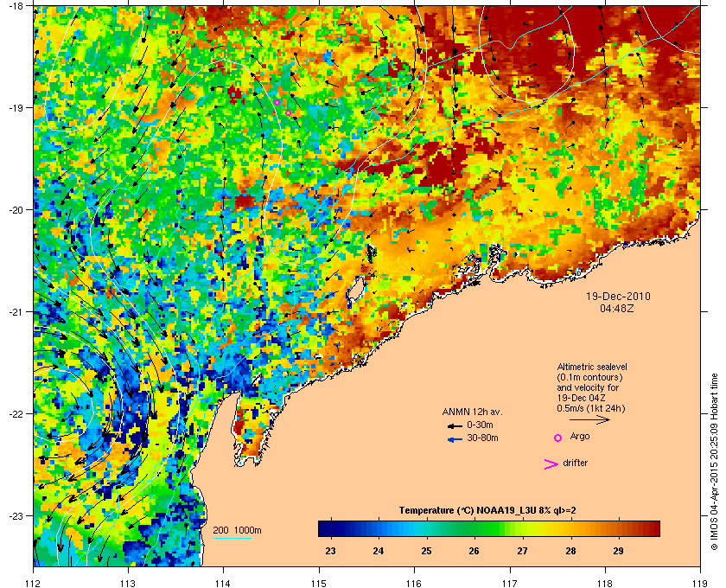
Task: Click the latitude axis label -22
Action: tap(16, 414)
